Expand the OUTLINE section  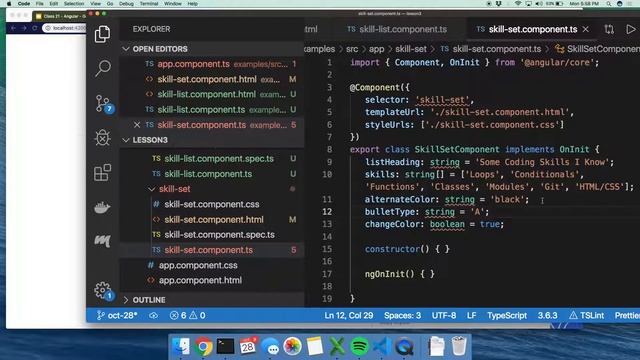click(x=149, y=300)
